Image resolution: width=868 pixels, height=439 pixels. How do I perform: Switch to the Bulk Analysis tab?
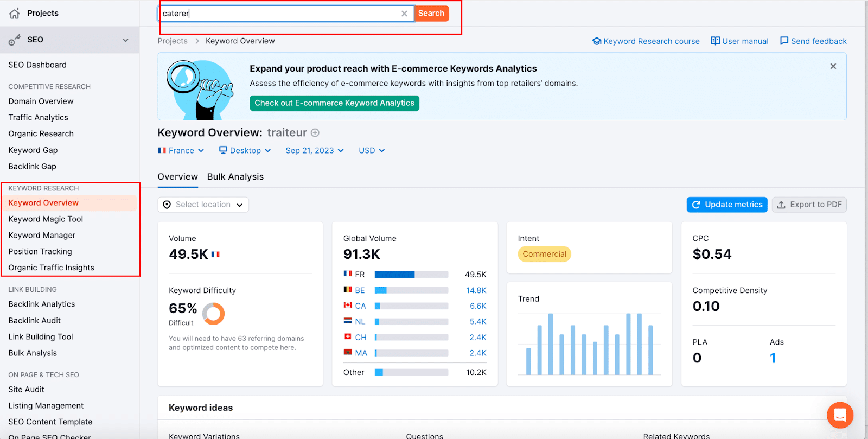pyautogui.click(x=235, y=177)
